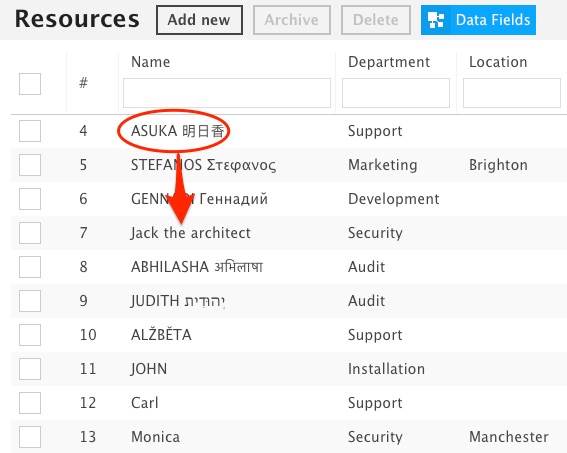The height and width of the screenshot is (453, 567).
Task: Click the # column header
Action: point(84,83)
